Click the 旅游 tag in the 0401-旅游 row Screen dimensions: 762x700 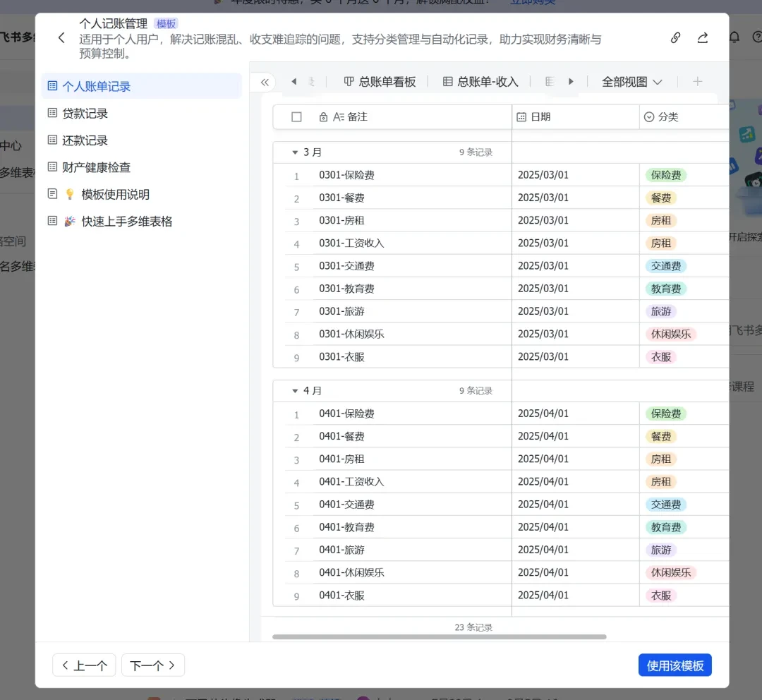(661, 550)
